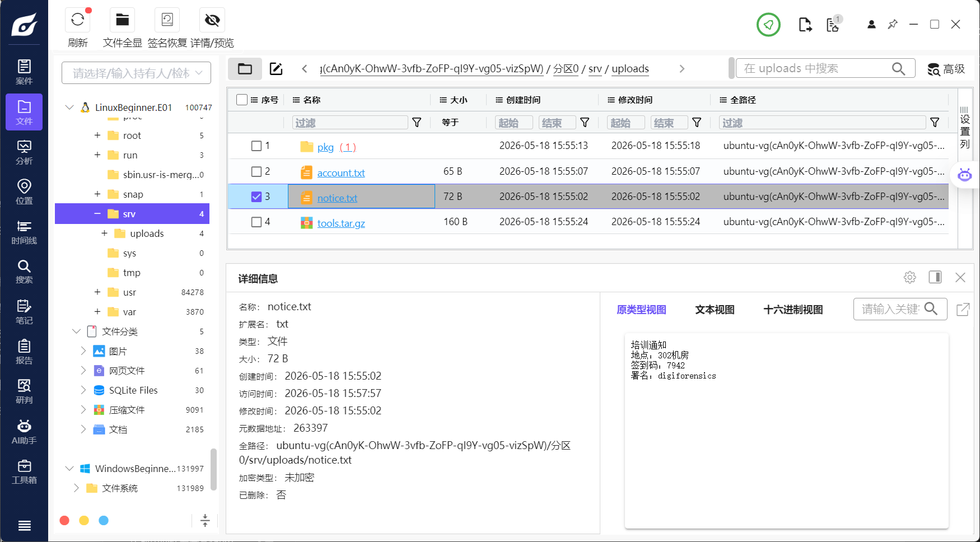980x542 pixels.
Task: Click the 修改时间 column header
Action: point(635,100)
